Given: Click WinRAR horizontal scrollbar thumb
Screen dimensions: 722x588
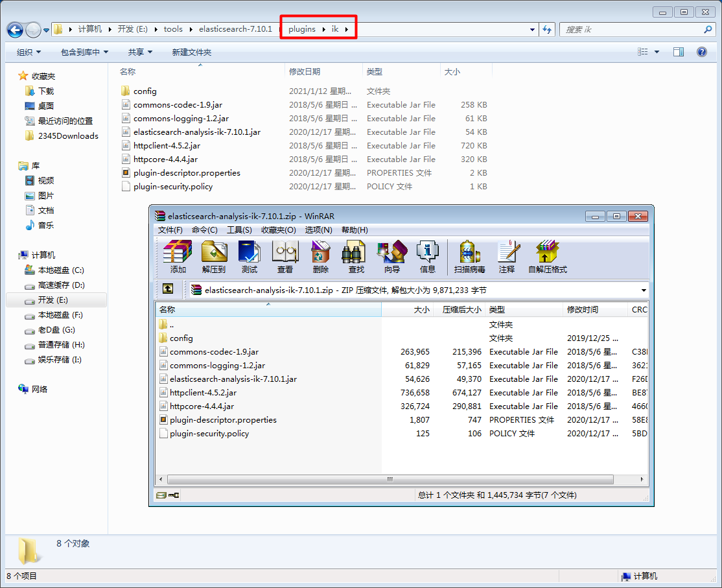Looking at the screenshot, I should coord(390,479).
